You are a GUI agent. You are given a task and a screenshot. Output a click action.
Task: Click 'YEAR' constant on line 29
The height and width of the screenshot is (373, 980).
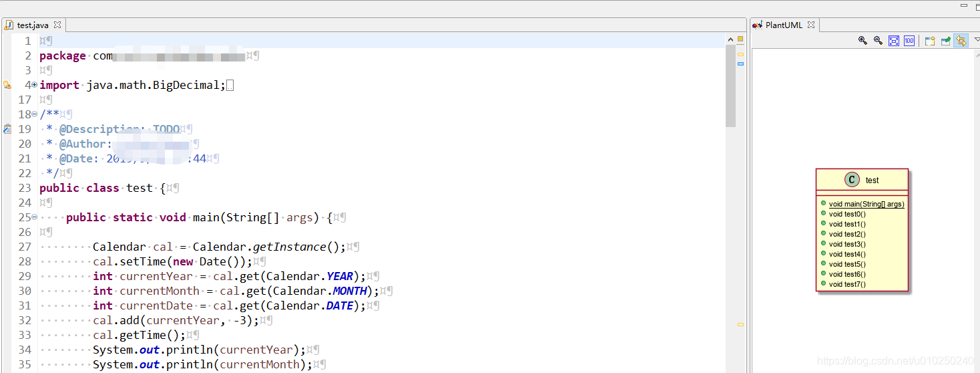pos(340,276)
